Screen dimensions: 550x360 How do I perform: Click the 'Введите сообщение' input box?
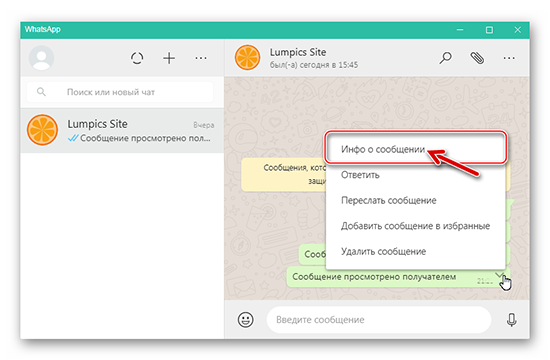pos(379,320)
